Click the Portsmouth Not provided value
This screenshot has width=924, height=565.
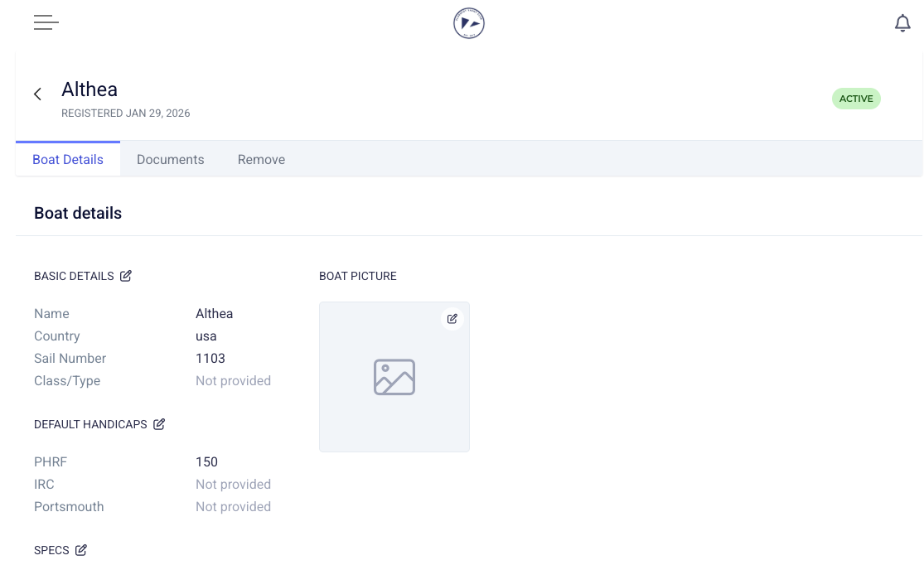pos(233,507)
